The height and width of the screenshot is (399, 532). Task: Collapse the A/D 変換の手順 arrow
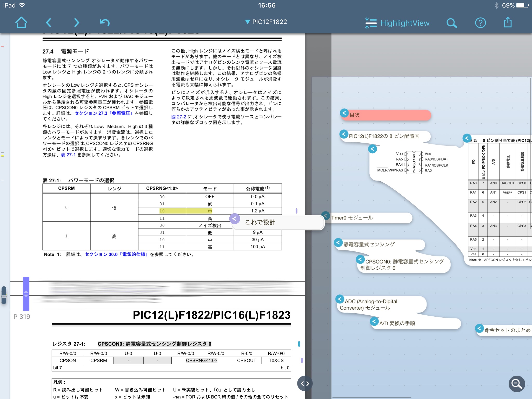pyautogui.click(x=374, y=321)
